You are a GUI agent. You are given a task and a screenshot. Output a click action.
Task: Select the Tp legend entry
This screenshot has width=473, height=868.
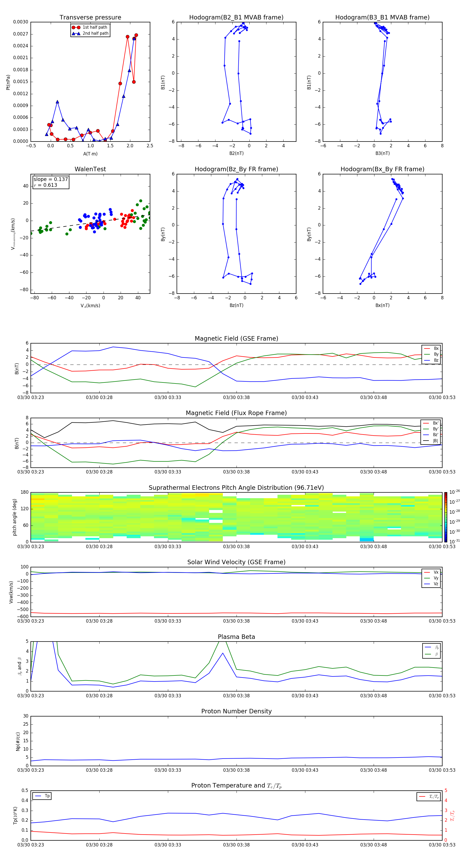[42, 796]
